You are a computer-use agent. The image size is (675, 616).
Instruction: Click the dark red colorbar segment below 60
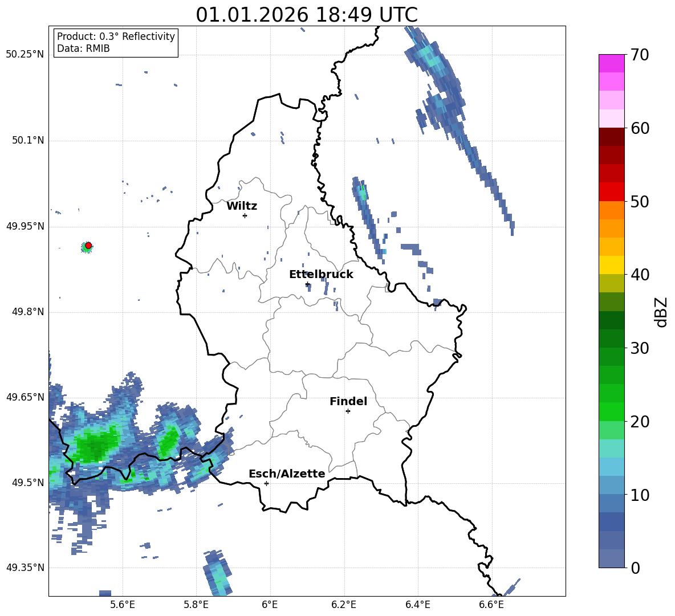[x=612, y=137]
